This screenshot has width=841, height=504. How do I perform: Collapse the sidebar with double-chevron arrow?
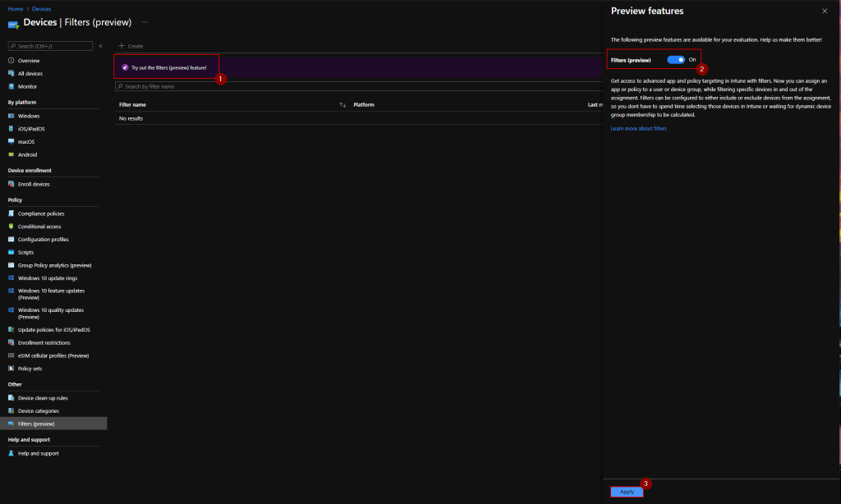pos(100,46)
